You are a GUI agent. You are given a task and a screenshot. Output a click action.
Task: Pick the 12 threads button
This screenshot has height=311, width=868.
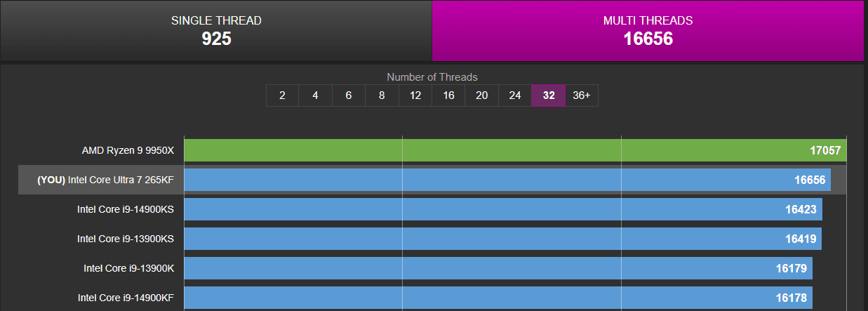click(x=415, y=95)
